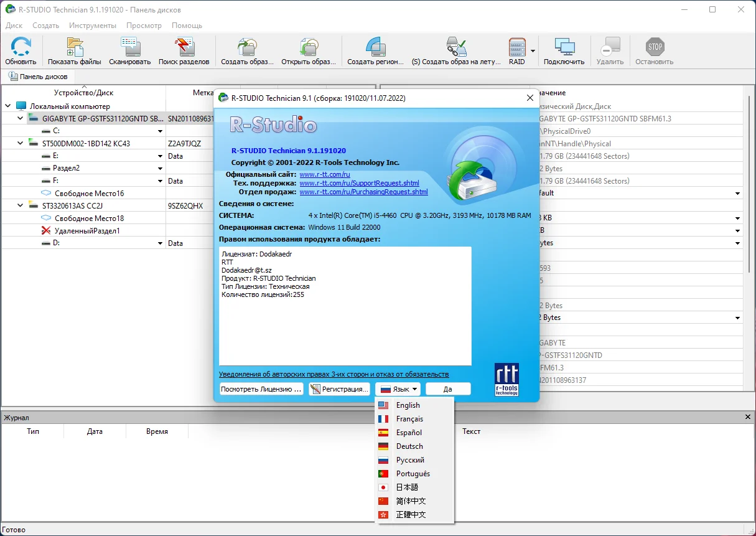This screenshot has width=756, height=536.
Task: Open the Просмотр menu
Action: click(144, 26)
